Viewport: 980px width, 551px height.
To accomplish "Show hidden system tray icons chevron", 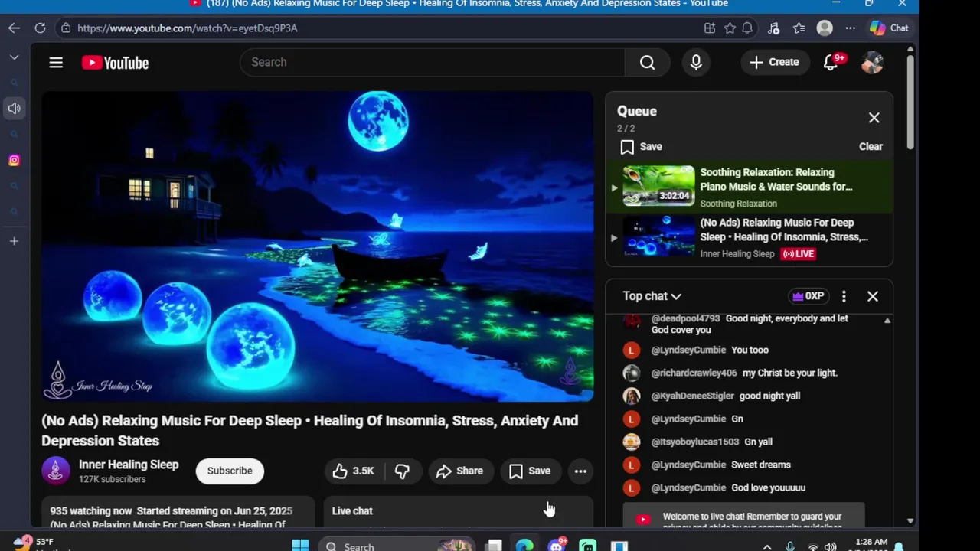I will pos(766,546).
